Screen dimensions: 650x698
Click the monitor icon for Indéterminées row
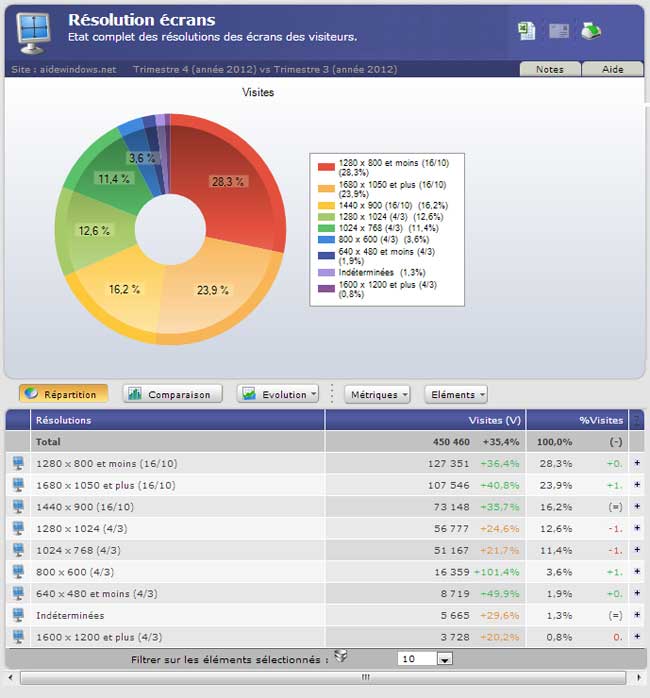(18, 615)
